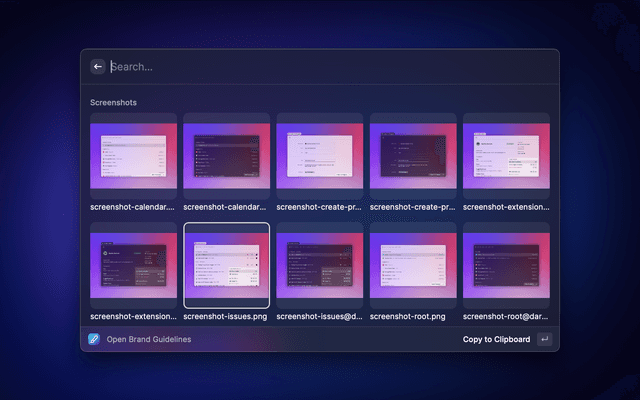The image size is (640, 400).
Task: Click the screenshot-root.png filename label
Action: pos(410,317)
